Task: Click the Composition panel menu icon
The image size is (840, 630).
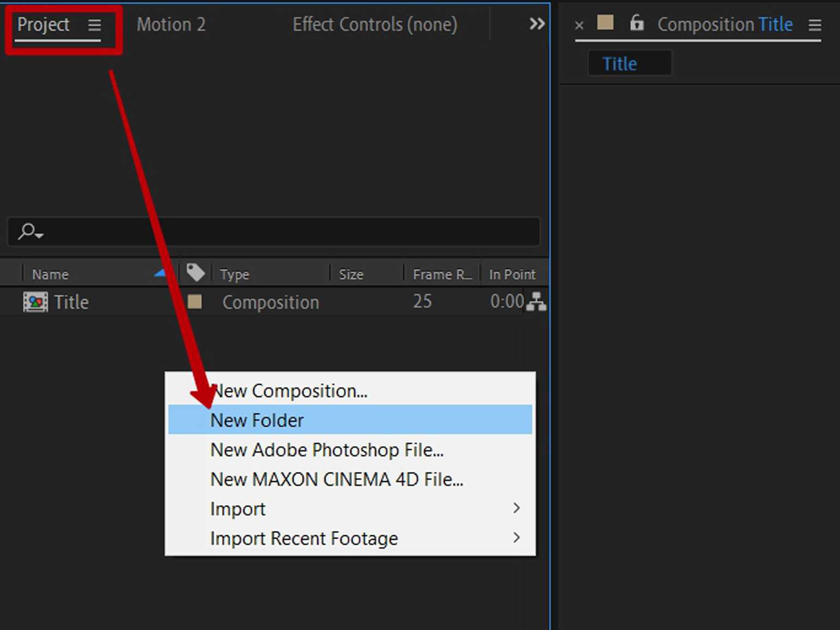Action: (814, 25)
